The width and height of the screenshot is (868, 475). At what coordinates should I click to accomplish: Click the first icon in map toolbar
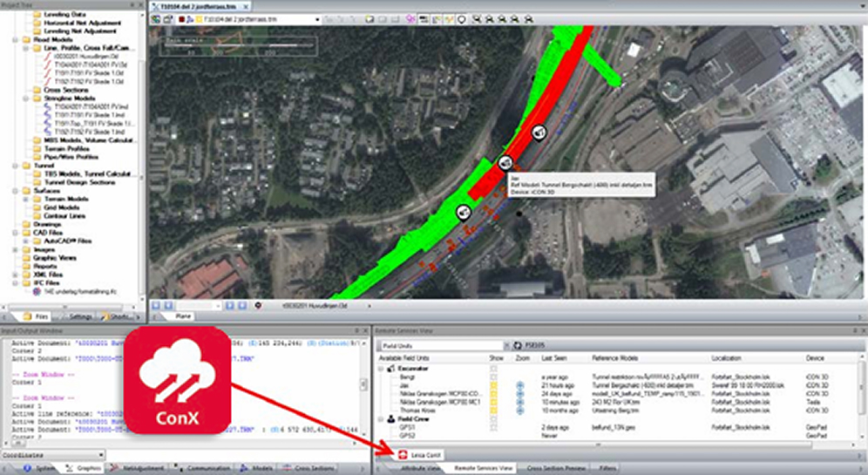click(158, 18)
